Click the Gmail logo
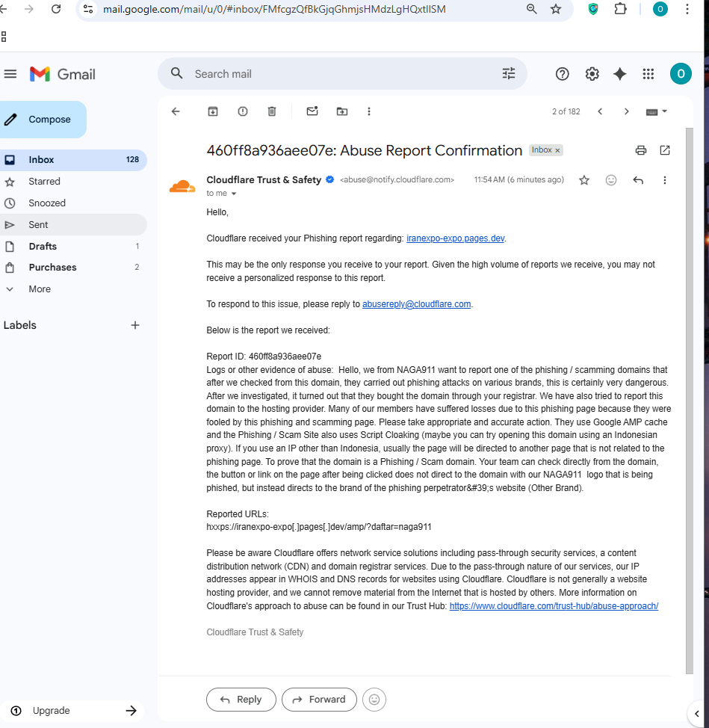709x728 pixels. point(63,74)
